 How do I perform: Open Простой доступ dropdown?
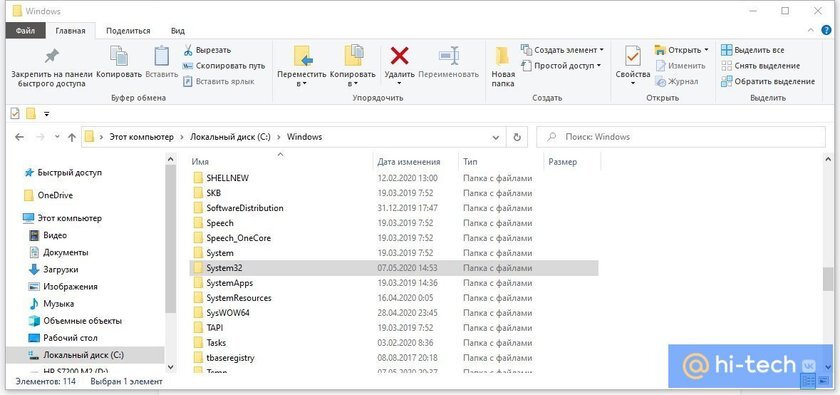(x=560, y=66)
